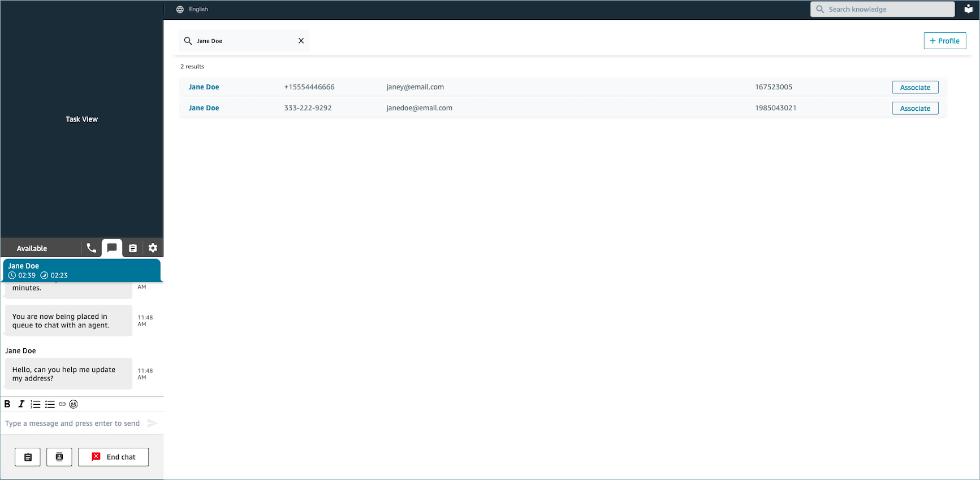
Task: Create task button below chat
Action: (28, 457)
